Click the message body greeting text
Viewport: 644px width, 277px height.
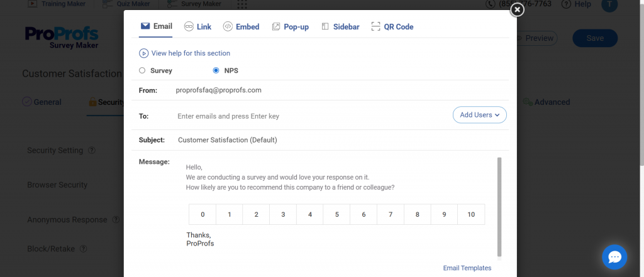[x=194, y=168]
